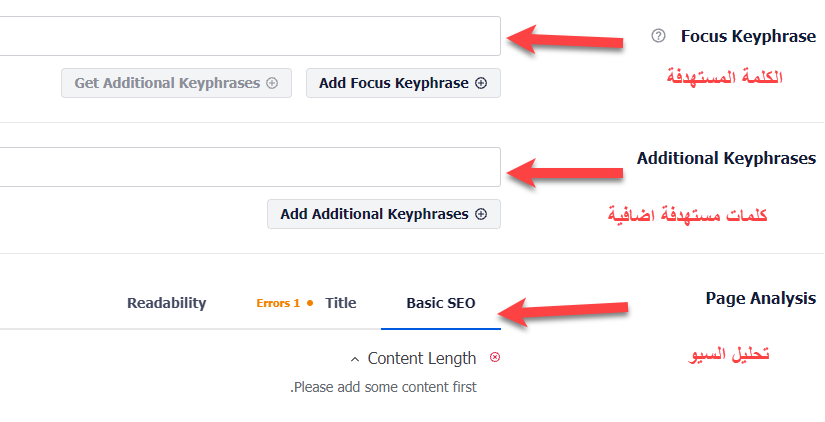
Task: Click the red error icon beside Content Length
Action: [x=495, y=357]
